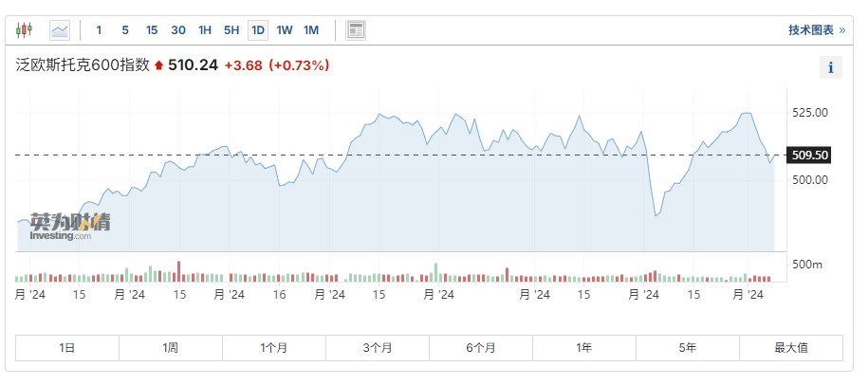Select the area chart type icon
868x385 pixels.
click(x=60, y=30)
